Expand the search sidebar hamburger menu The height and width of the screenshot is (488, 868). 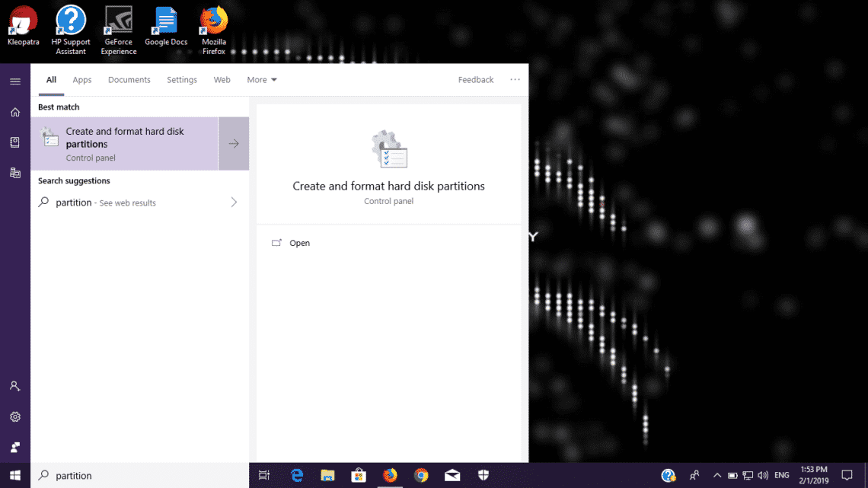click(14, 81)
